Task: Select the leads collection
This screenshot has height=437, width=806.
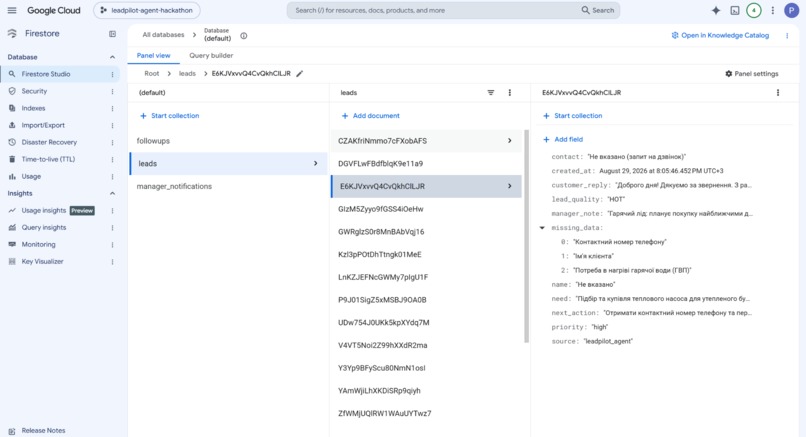Action: coord(228,163)
